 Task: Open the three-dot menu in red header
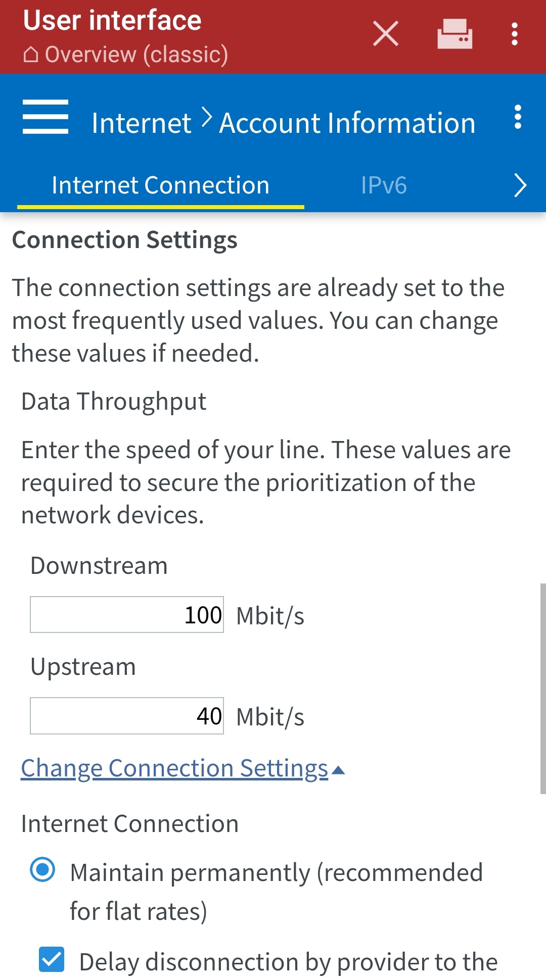pyautogui.click(x=515, y=34)
